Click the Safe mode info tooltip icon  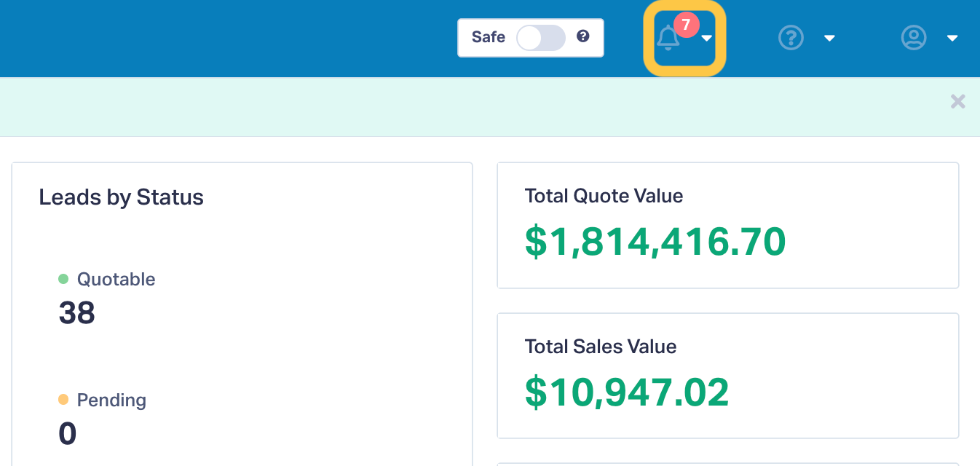(582, 36)
